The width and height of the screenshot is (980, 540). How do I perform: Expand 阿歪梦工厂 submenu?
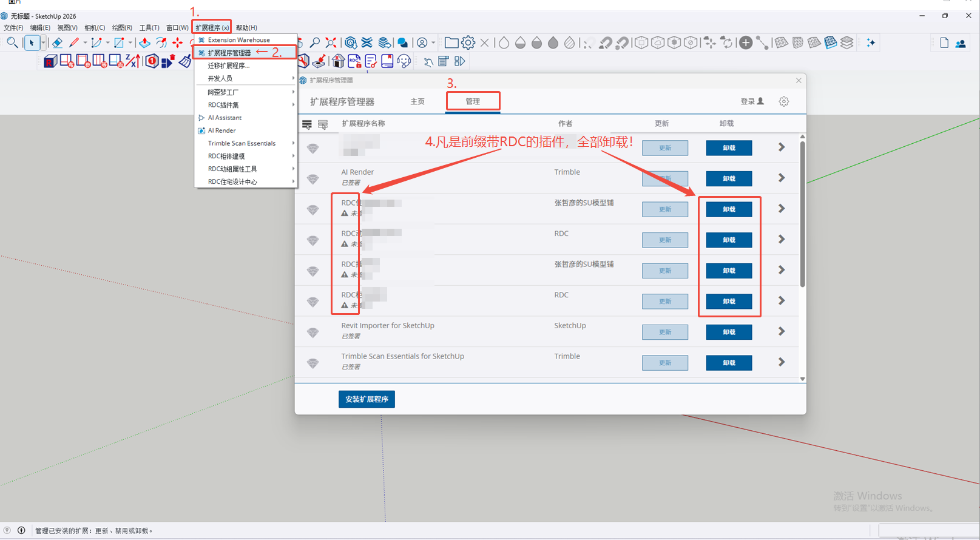245,92
